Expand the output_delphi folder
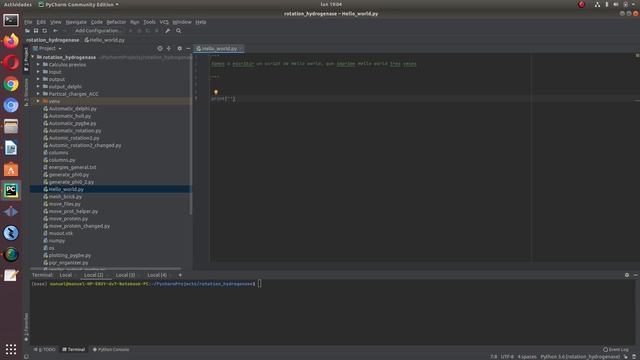Viewport: 640px width, 360px height. click(x=38, y=87)
